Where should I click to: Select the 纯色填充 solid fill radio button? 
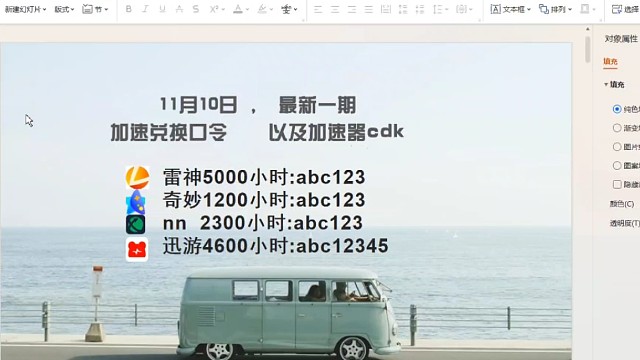tap(617, 109)
